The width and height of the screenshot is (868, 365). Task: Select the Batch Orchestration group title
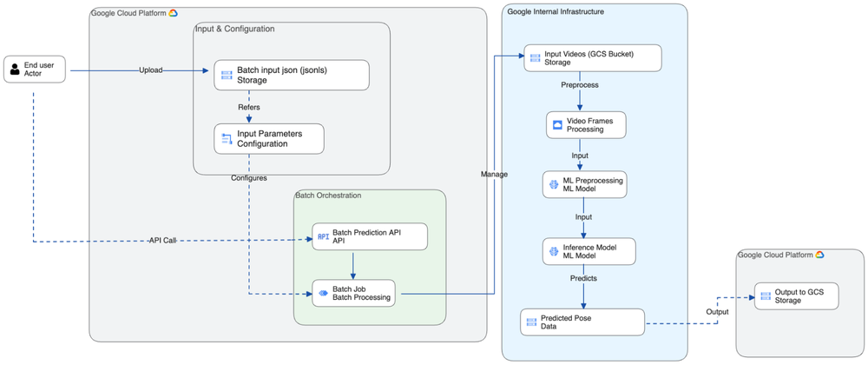pos(328,196)
